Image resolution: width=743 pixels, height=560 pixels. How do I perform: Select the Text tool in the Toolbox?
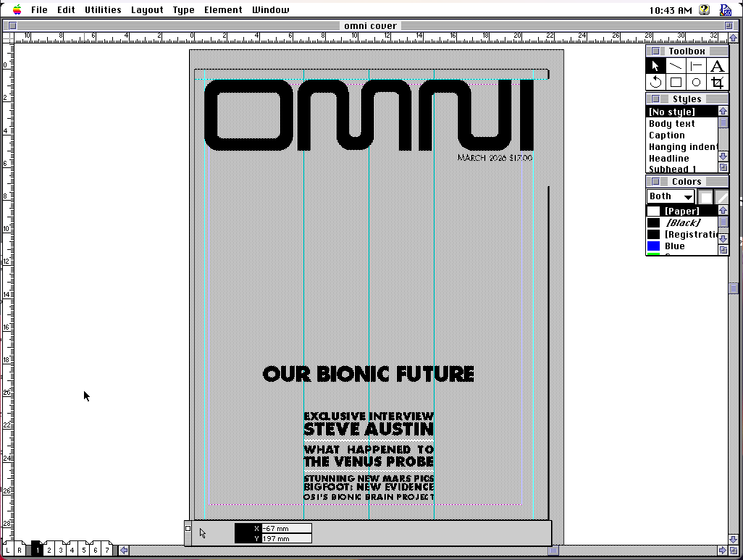click(717, 65)
